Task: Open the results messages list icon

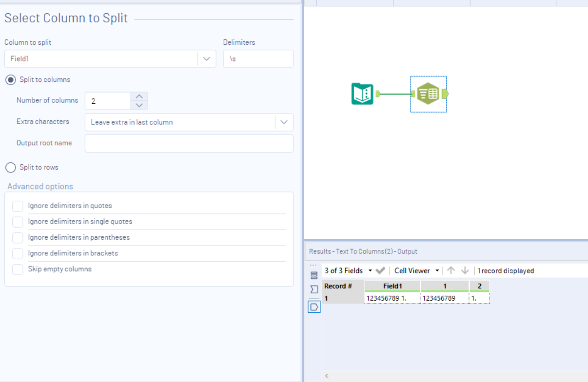Action: 314,275
